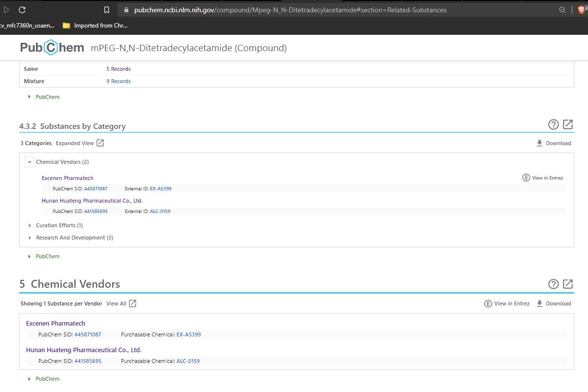Click the Expanded View text link

(x=75, y=143)
